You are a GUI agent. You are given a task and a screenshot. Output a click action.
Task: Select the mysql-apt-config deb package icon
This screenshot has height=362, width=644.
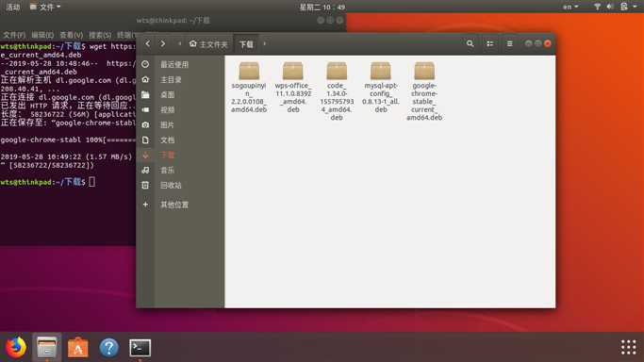point(380,71)
